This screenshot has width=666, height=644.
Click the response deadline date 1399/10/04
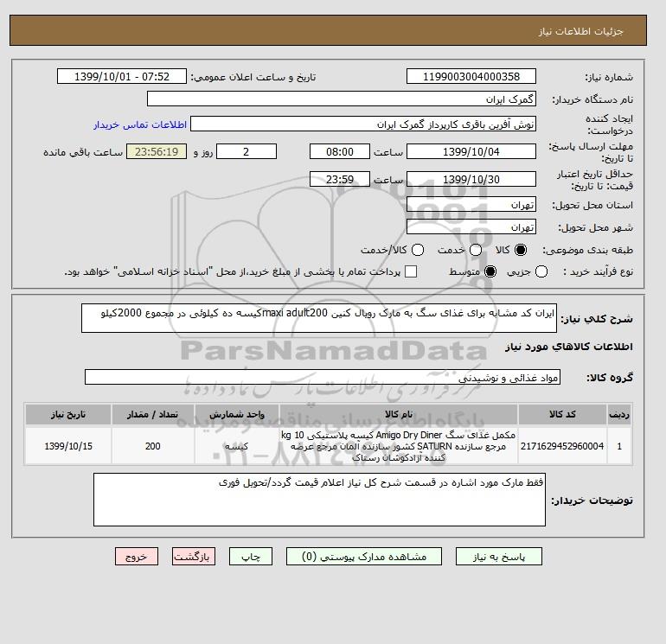(x=471, y=151)
